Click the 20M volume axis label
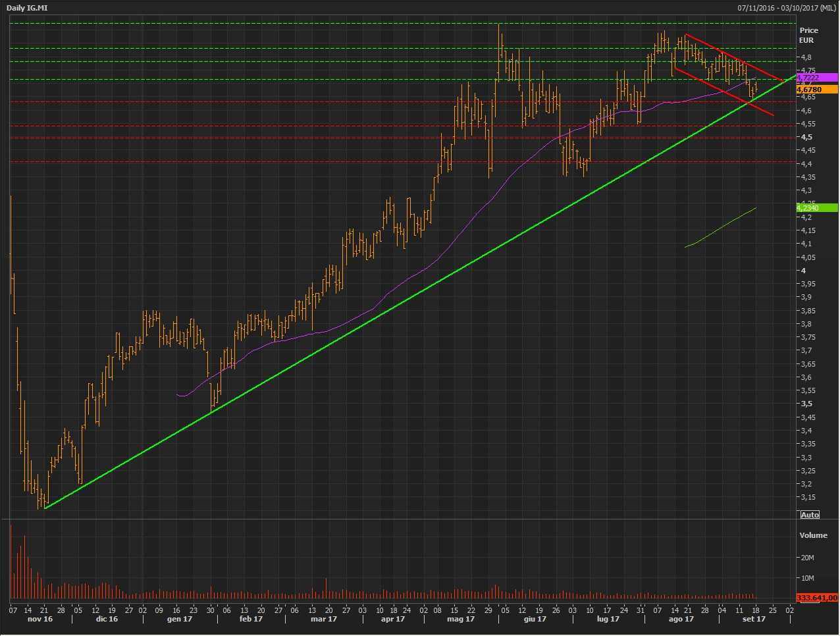This screenshot has width=840, height=636. click(807, 558)
